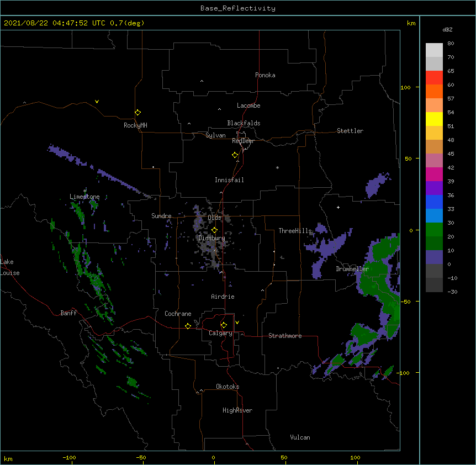Click the -50 tick on the horizontal axis
476x465 pixels.
point(141,457)
